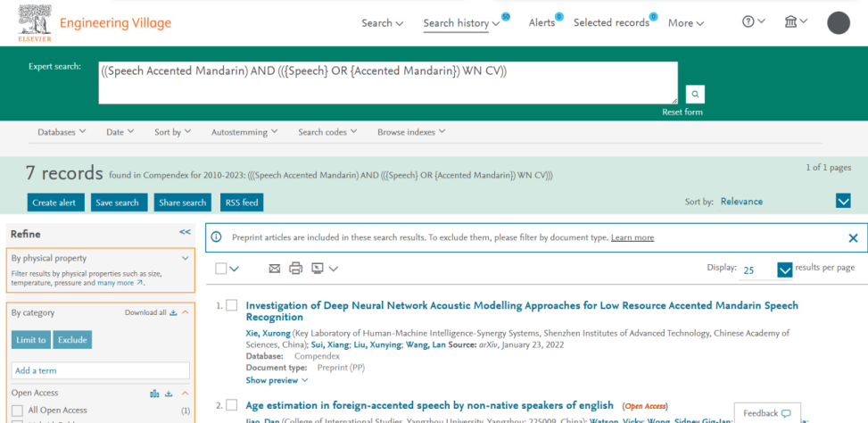Click author Liu, Xunying
This screenshot has height=423, width=868.
(377, 344)
